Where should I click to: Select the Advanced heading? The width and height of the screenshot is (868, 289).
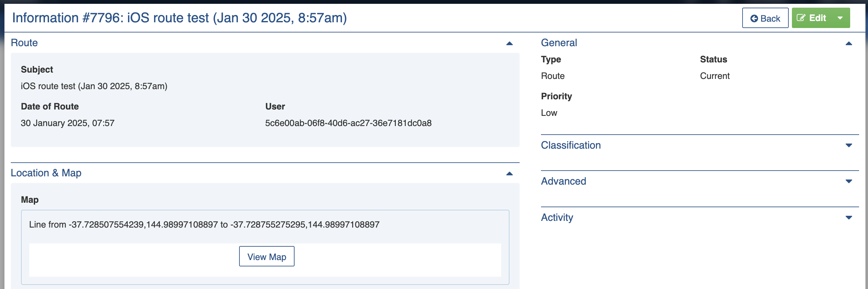point(563,181)
